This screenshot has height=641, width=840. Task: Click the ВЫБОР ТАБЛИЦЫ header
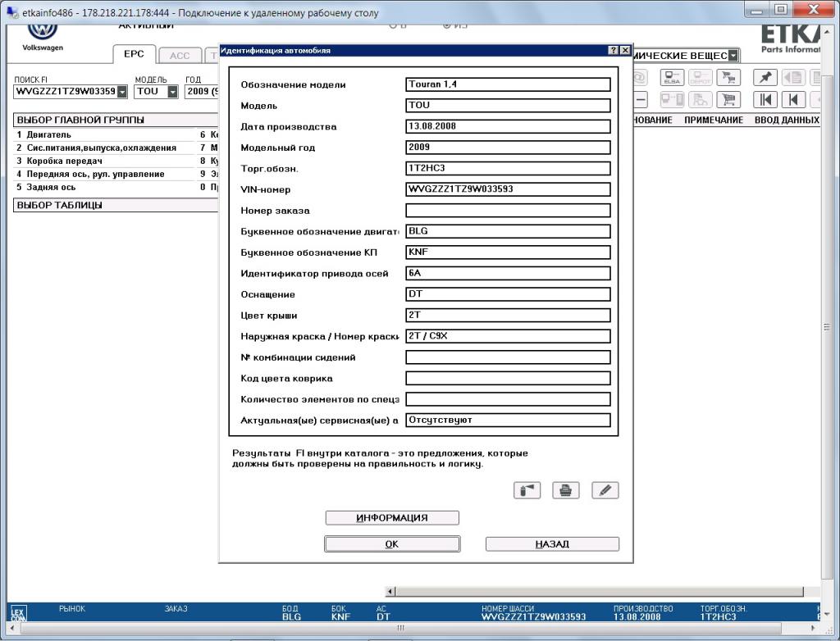[x=116, y=205]
